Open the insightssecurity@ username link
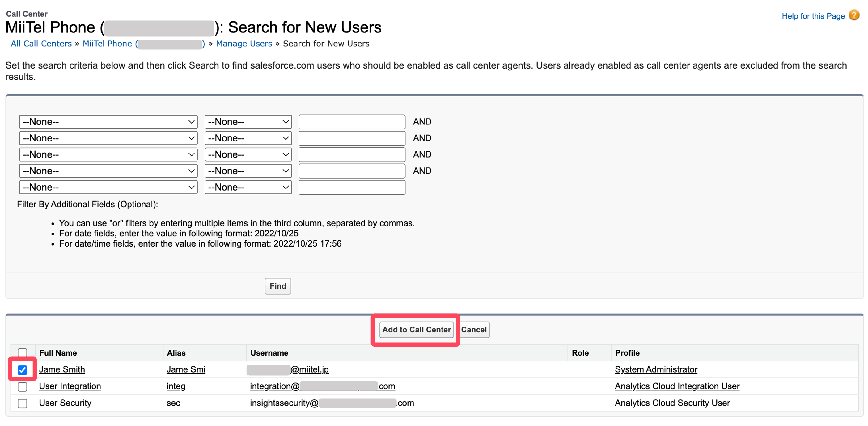The width and height of the screenshot is (868, 426). (332, 403)
